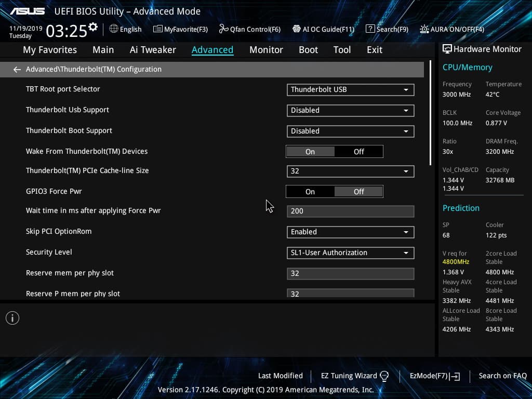
Task: Click the Thunderbolt Boot Support label
Action: [x=69, y=130]
